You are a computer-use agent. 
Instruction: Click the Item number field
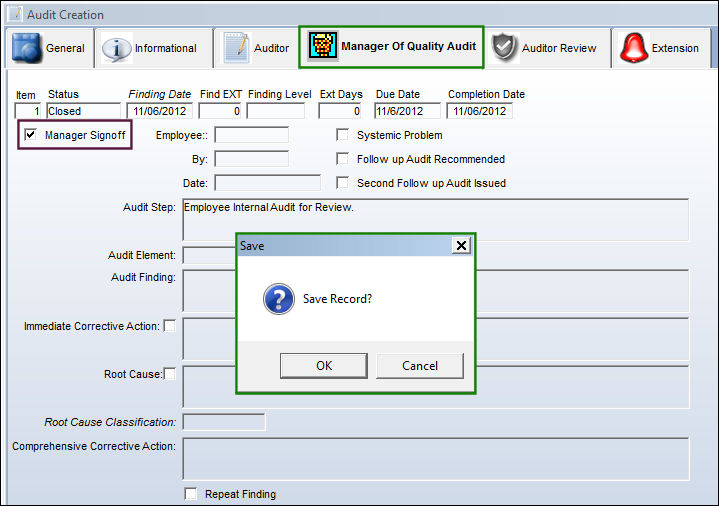click(x=28, y=111)
